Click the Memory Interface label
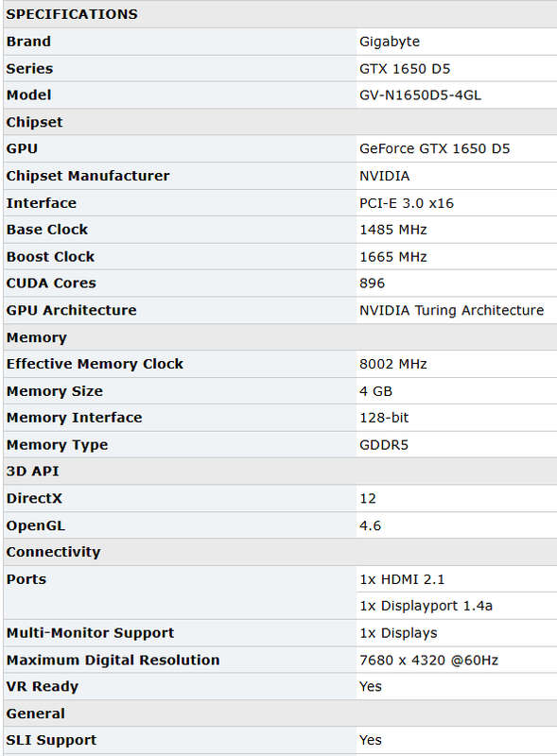The width and height of the screenshot is (557, 756). 75,418
